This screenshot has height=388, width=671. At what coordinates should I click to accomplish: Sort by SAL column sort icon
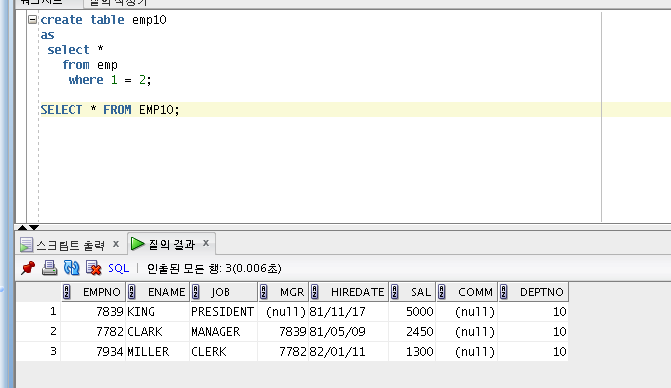click(395, 292)
